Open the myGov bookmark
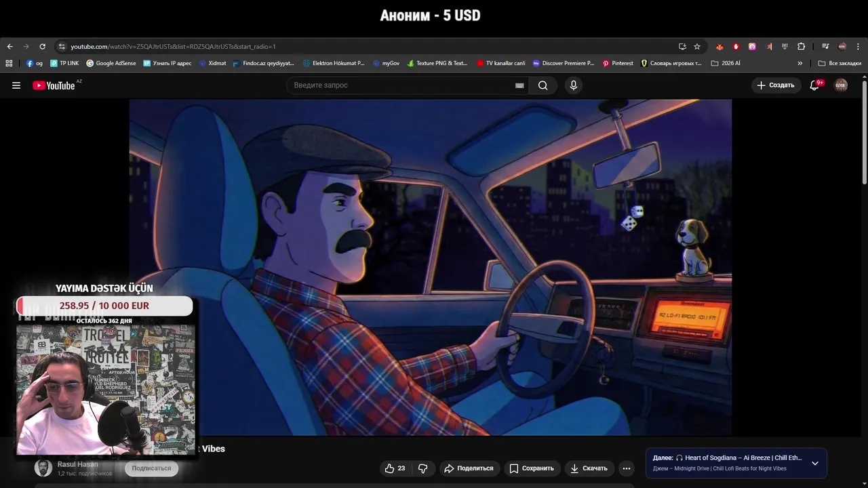 pyautogui.click(x=386, y=63)
